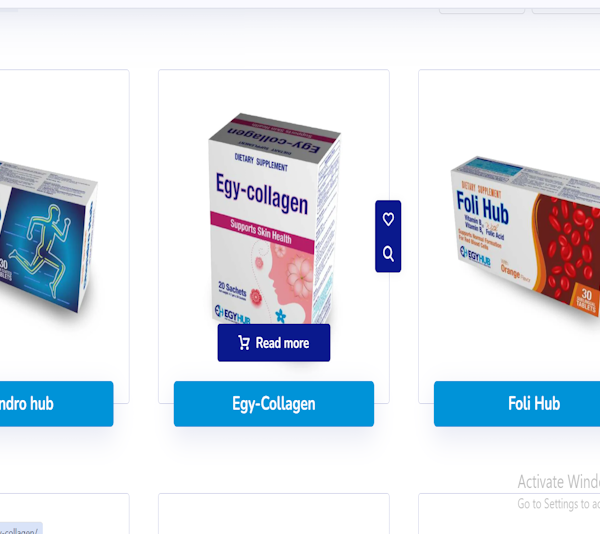Click the orange 30 tablets badge
Viewport: 600px width, 534px height.
585,300
